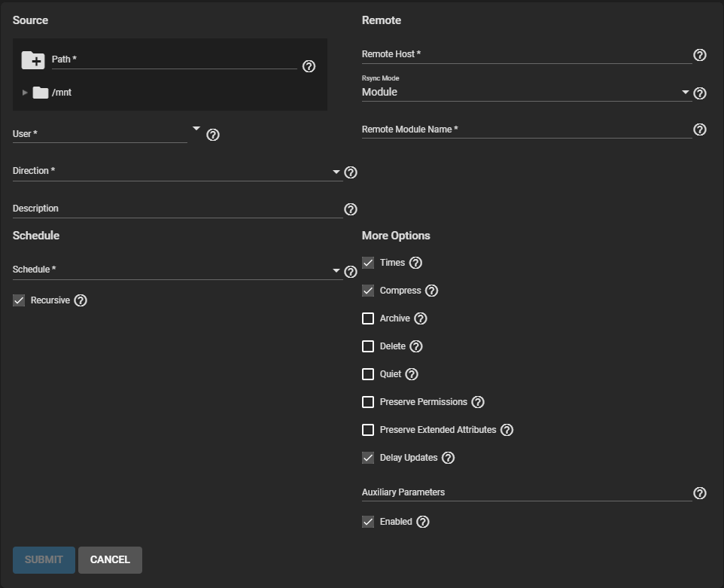Click help icon next to Auxiliary Parameters
Viewport: 724px width, 588px height.
click(700, 493)
